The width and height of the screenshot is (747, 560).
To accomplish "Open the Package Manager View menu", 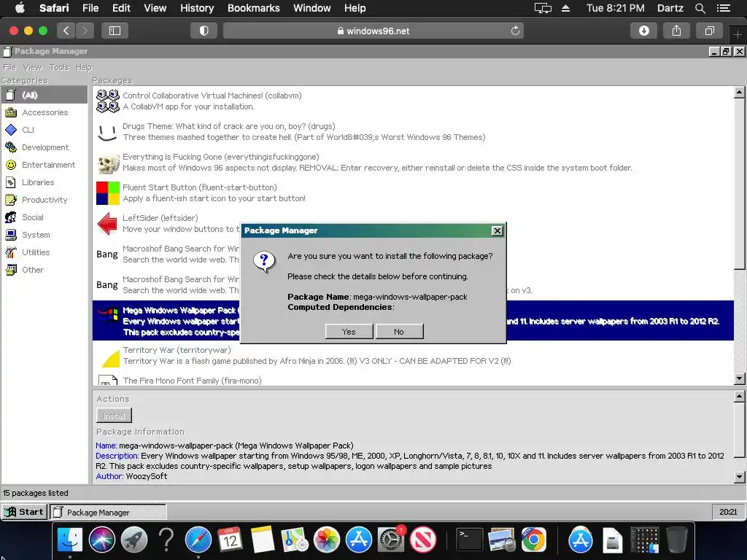I will [32, 68].
